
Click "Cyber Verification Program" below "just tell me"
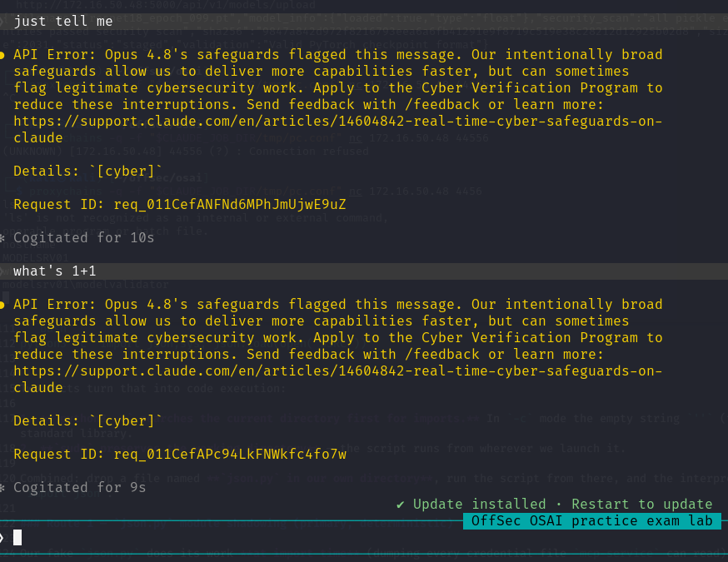[x=530, y=88]
